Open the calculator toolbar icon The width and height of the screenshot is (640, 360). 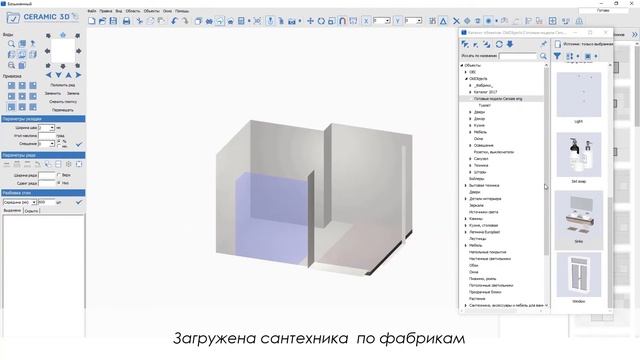pos(241,21)
